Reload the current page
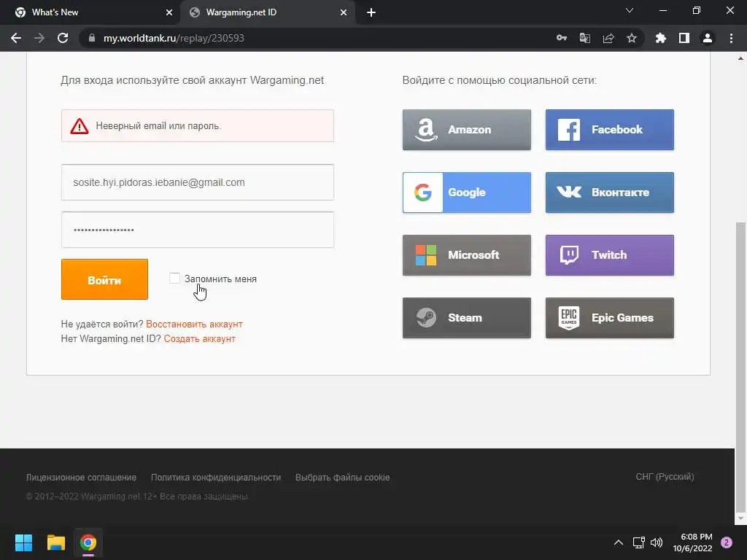The width and height of the screenshot is (747, 560). pyautogui.click(x=63, y=38)
